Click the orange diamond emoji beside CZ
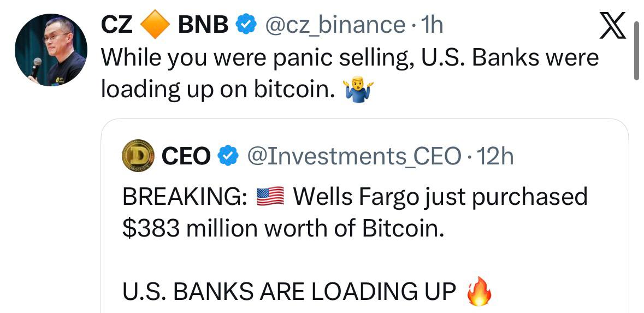644x313 pixels. [x=155, y=25]
